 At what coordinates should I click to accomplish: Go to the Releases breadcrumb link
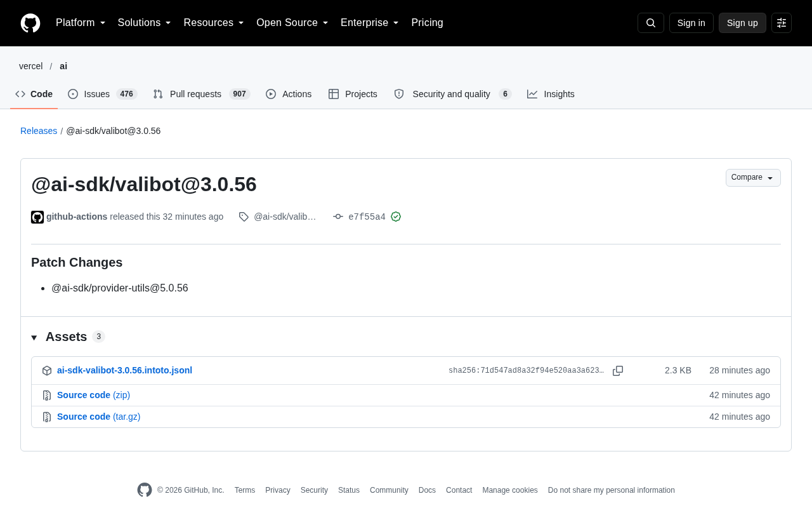click(x=39, y=131)
